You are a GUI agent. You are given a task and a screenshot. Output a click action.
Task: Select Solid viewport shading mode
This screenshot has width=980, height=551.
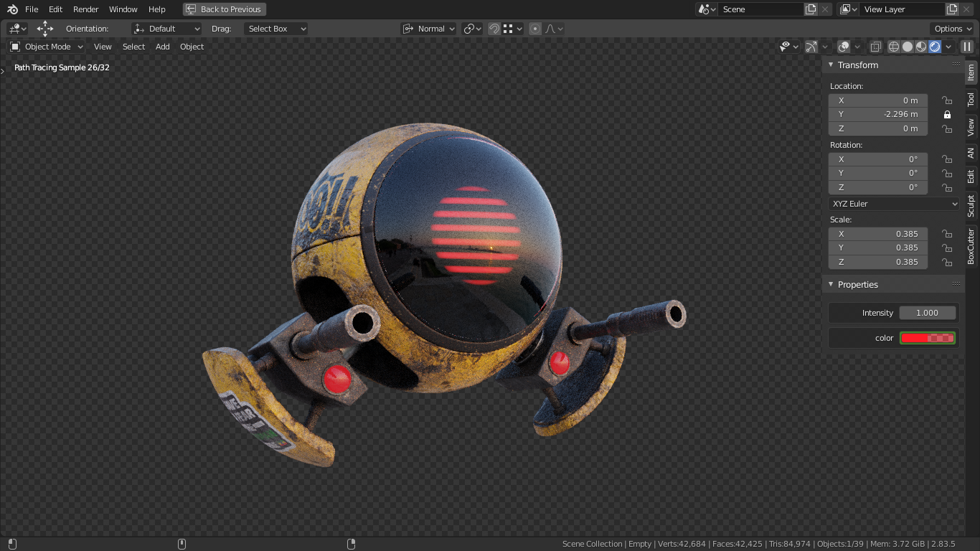(x=906, y=47)
